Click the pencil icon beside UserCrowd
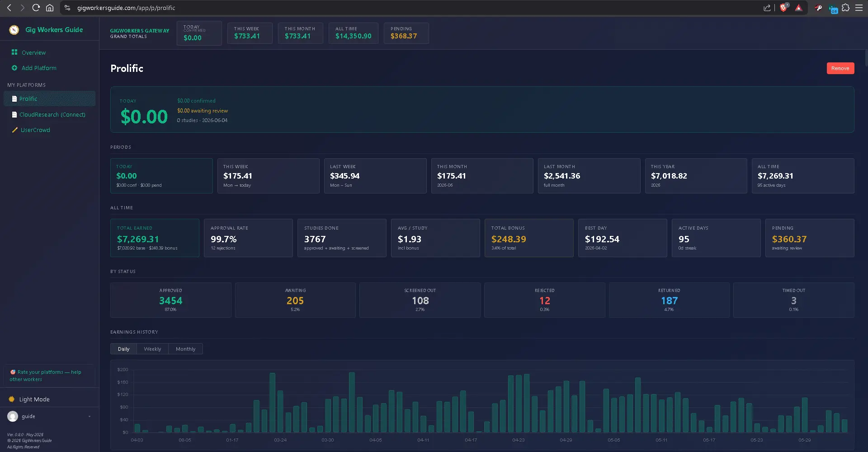The width and height of the screenshot is (868, 452). (14, 130)
